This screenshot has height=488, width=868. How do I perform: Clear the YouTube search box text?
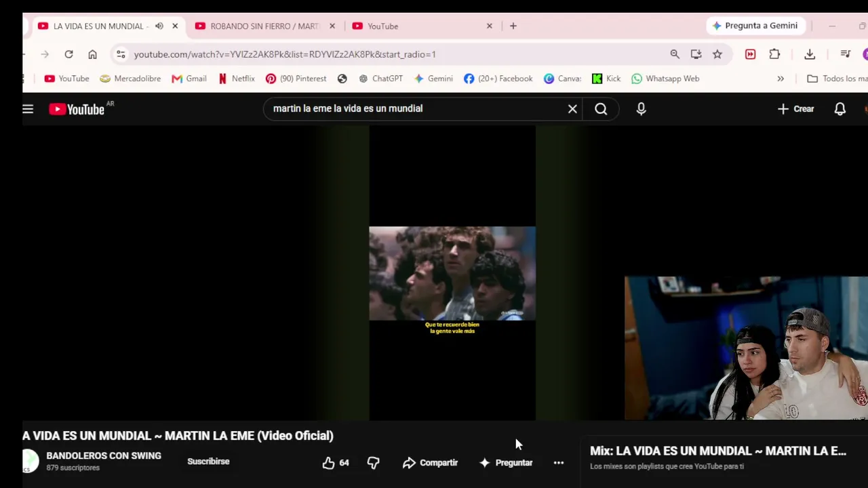pyautogui.click(x=572, y=108)
